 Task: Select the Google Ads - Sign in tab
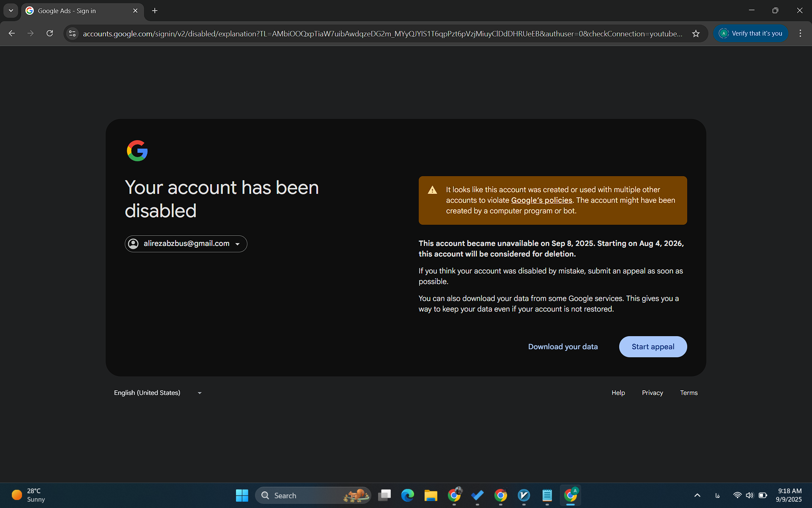pos(82,11)
